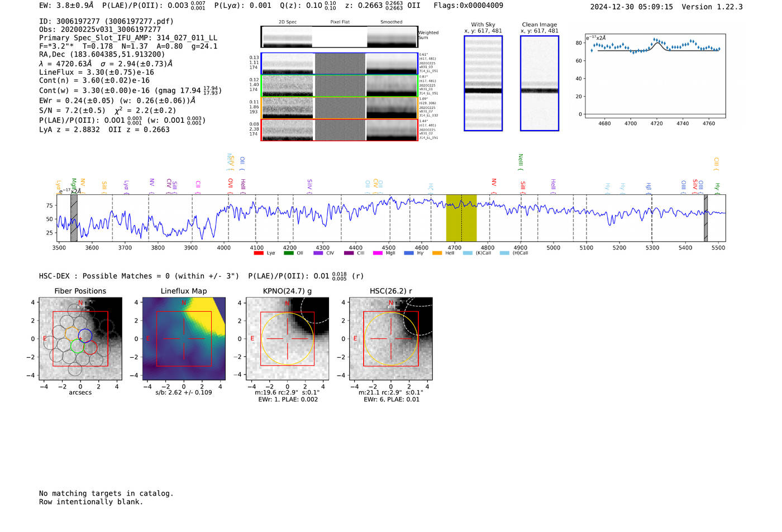This screenshot has width=782, height=532.
Task: Open the Fiber Positions image panel
Action: tap(80, 339)
